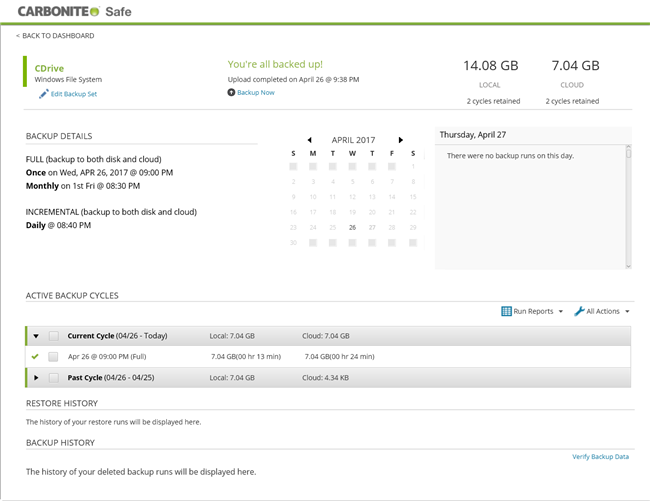Check the Apr 26 Full backup checkbox

(x=54, y=356)
